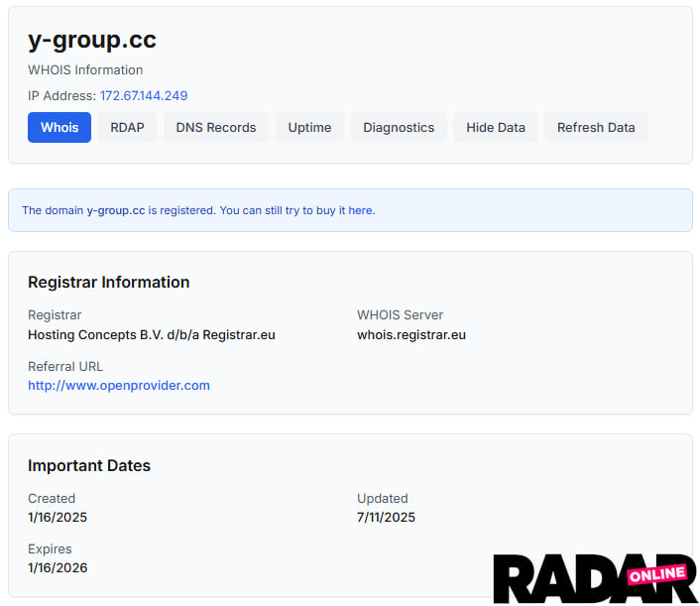Click the Hide Data button
Image resolution: width=700 pixels, height=606 pixels.
point(496,128)
